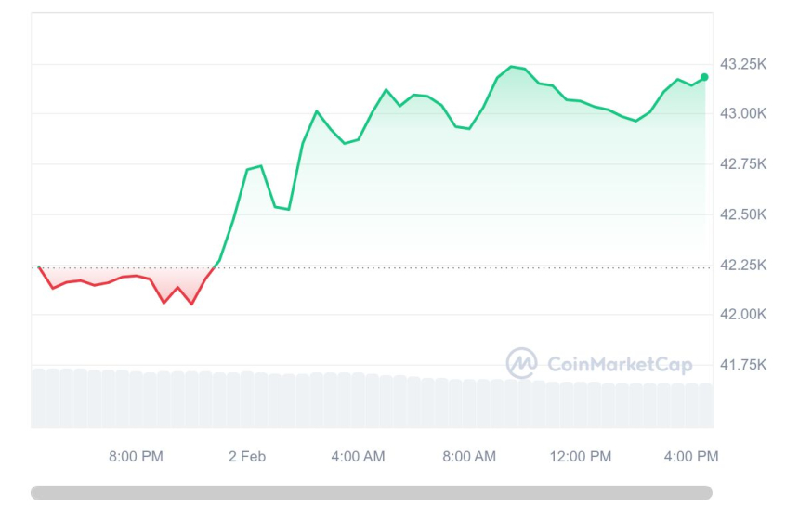This screenshot has width=799, height=532.
Task: Click the red section of the price line
Action: 123,278
